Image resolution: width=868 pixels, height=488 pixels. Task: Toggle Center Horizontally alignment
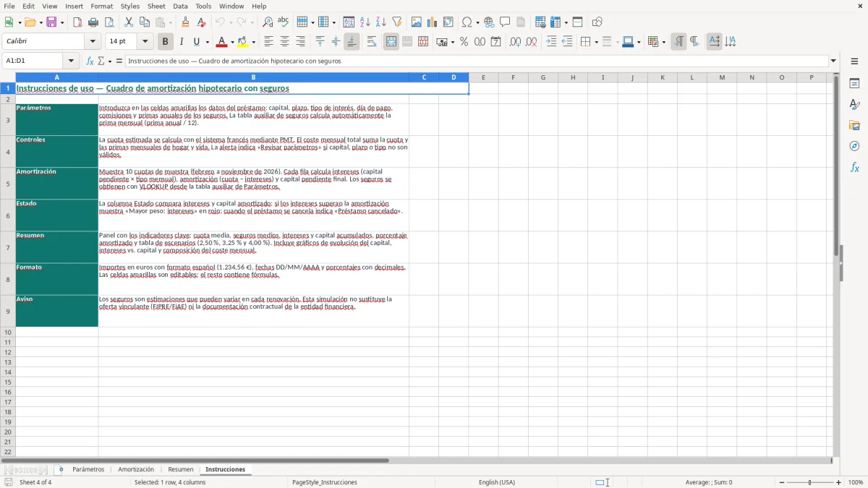click(x=284, y=42)
